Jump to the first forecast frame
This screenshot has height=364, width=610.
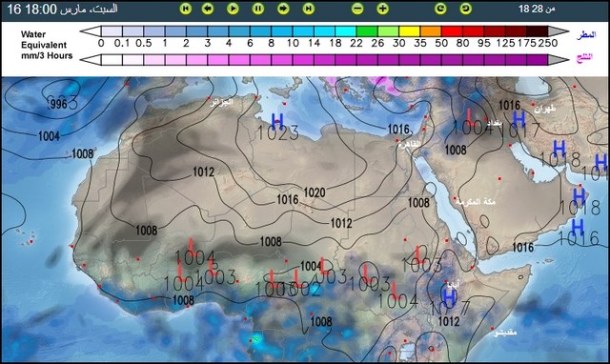[186, 9]
